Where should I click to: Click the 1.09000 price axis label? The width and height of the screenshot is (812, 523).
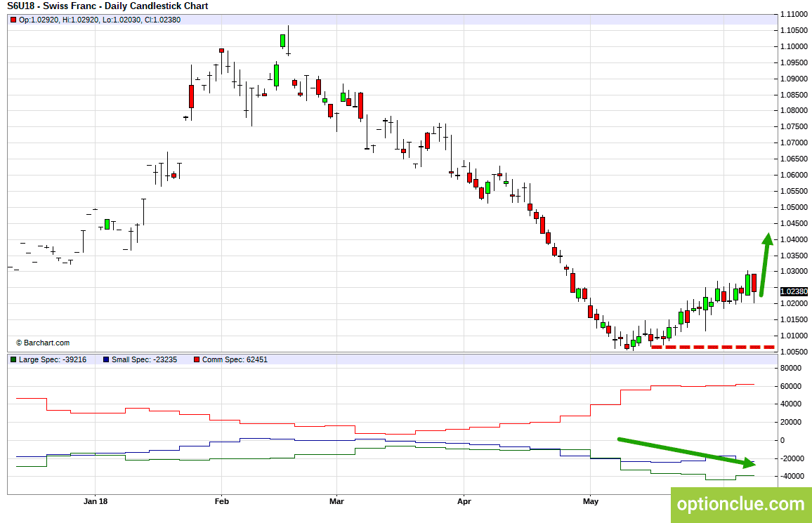(794, 79)
